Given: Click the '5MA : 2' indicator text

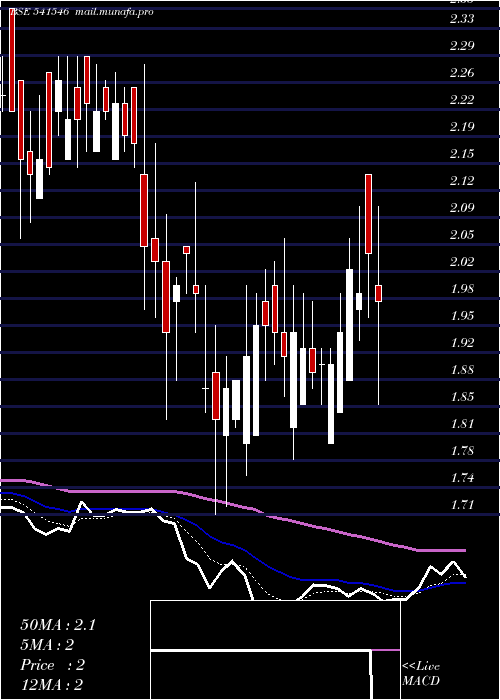Looking at the screenshot, I should point(47,645).
